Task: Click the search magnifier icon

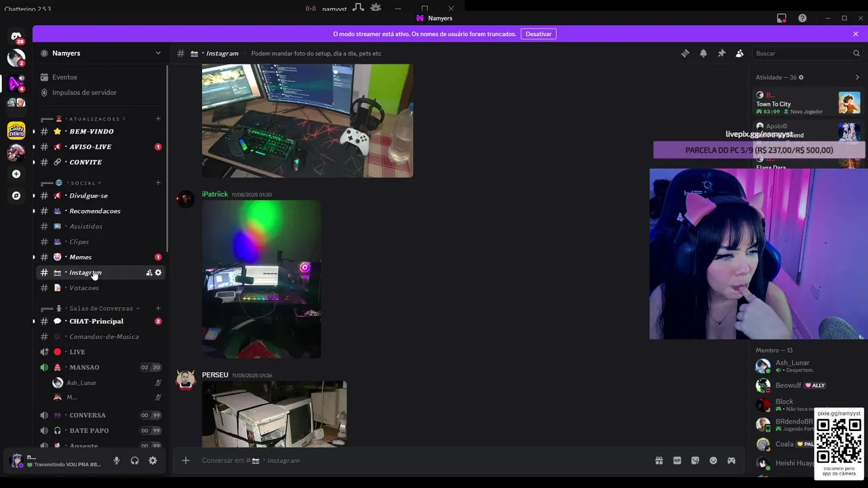Action: (x=856, y=54)
